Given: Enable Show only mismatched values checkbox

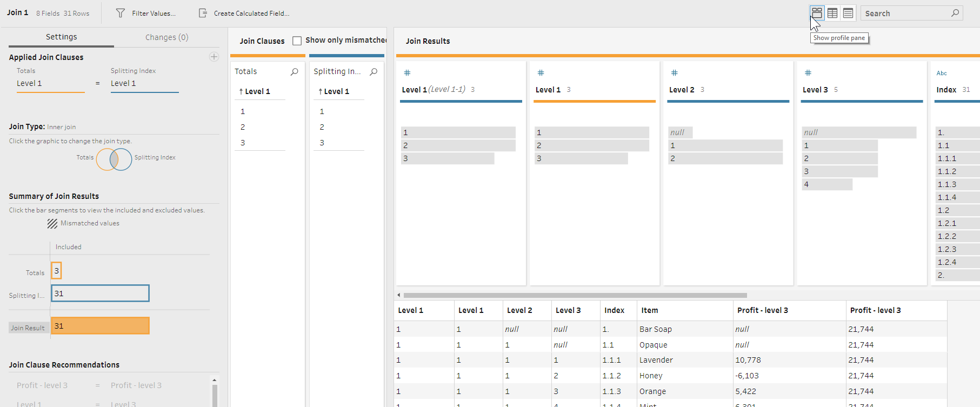Looking at the screenshot, I should coord(297,41).
